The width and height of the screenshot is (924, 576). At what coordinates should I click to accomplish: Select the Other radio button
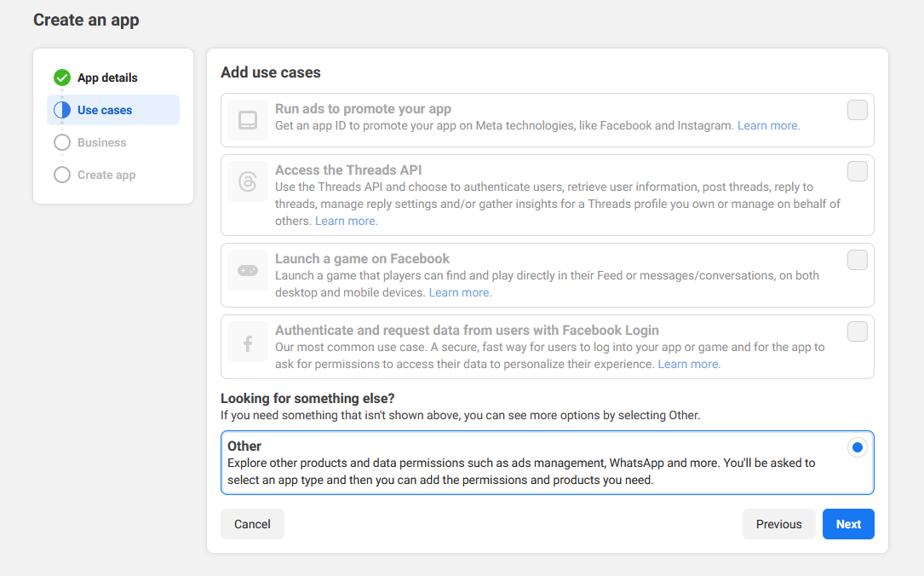tap(858, 447)
